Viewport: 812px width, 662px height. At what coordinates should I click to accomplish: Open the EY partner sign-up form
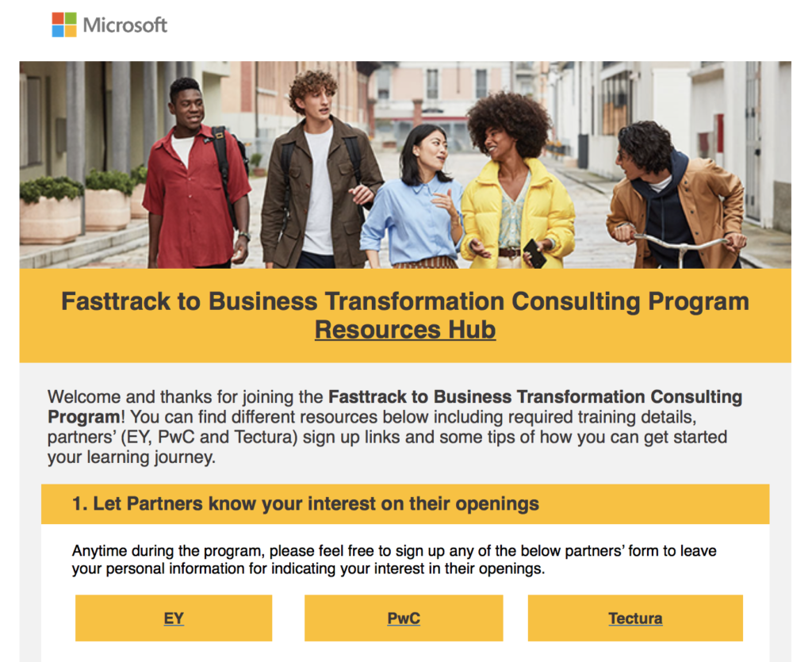(174, 618)
